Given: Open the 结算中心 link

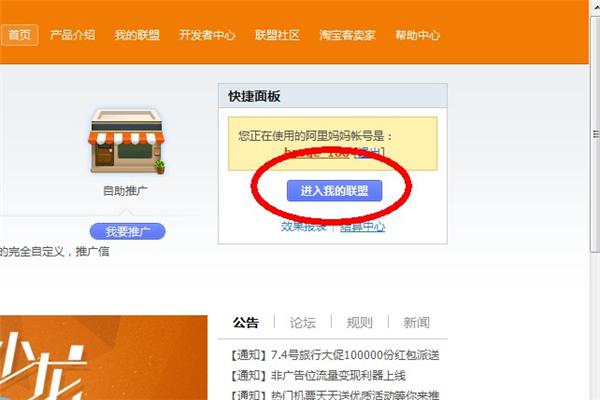Looking at the screenshot, I should pos(362,227).
